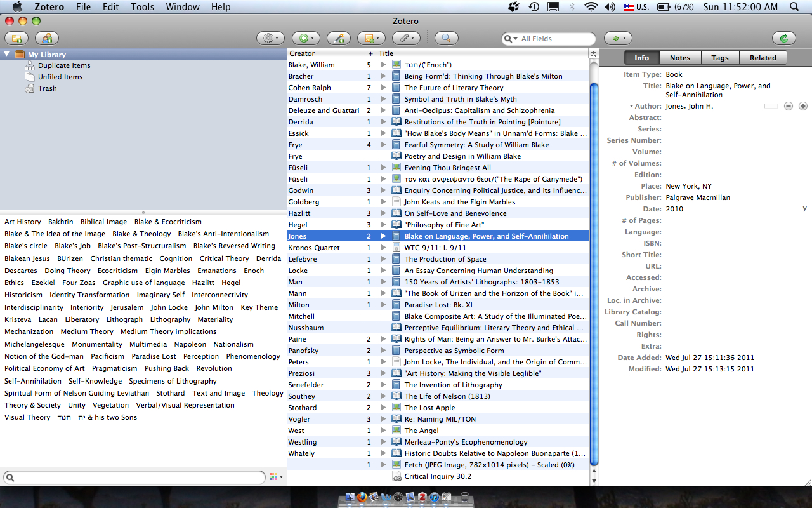Click the plus button beside Author
Image resolution: width=812 pixels, height=508 pixels.
coord(802,106)
